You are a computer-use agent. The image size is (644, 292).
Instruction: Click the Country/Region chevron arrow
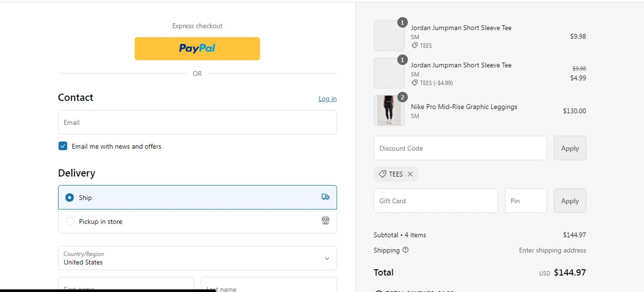tap(327, 259)
